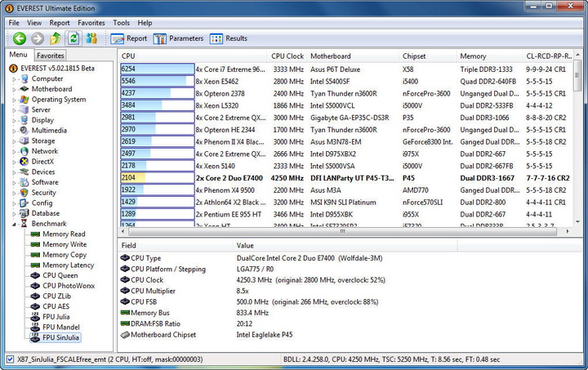Expand the Computer tree node

14,79
